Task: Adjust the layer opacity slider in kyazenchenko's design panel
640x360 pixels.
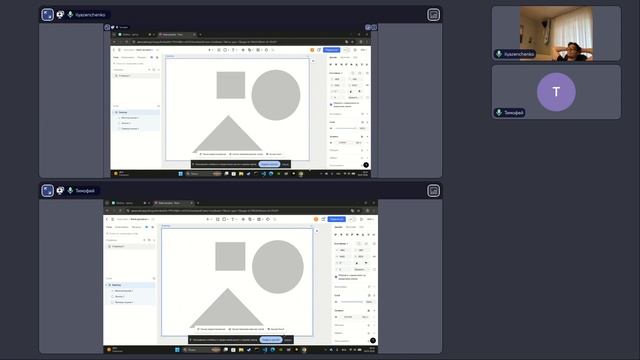Action: (x=346, y=128)
